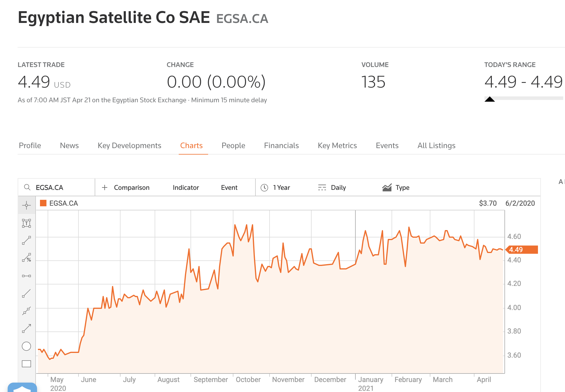Image resolution: width=565 pixels, height=392 pixels.
Task: Click the Comparison plus button
Action: click(105, 187)
